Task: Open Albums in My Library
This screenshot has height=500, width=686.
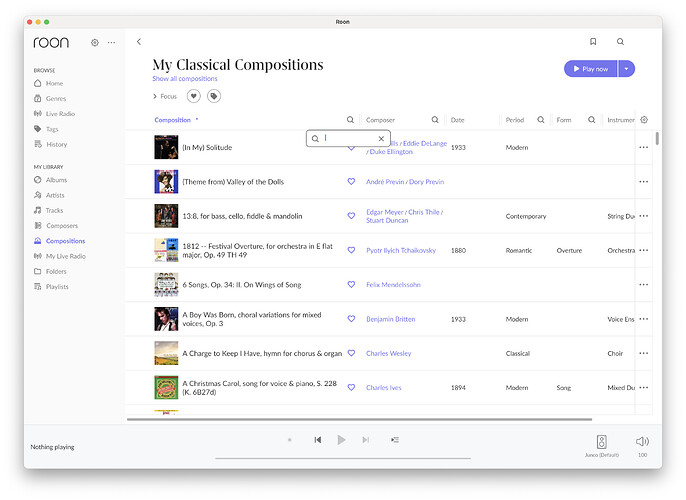Action: (50, 180)
